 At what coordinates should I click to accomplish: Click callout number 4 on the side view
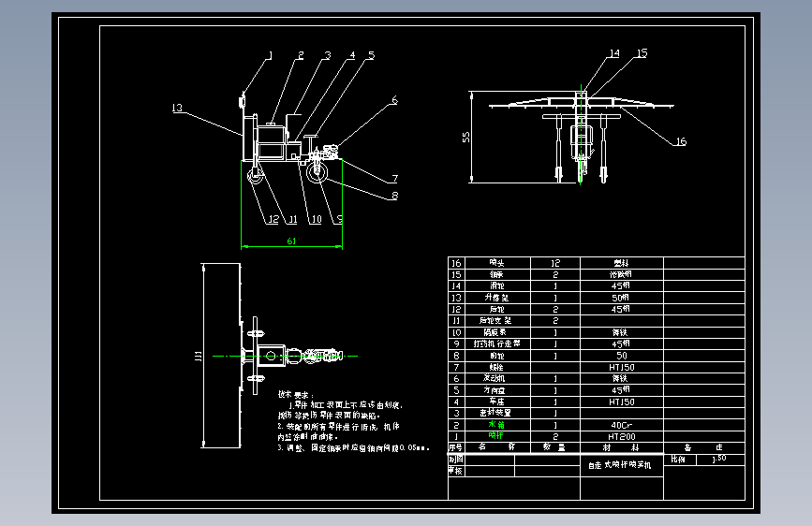coord(352,55)
